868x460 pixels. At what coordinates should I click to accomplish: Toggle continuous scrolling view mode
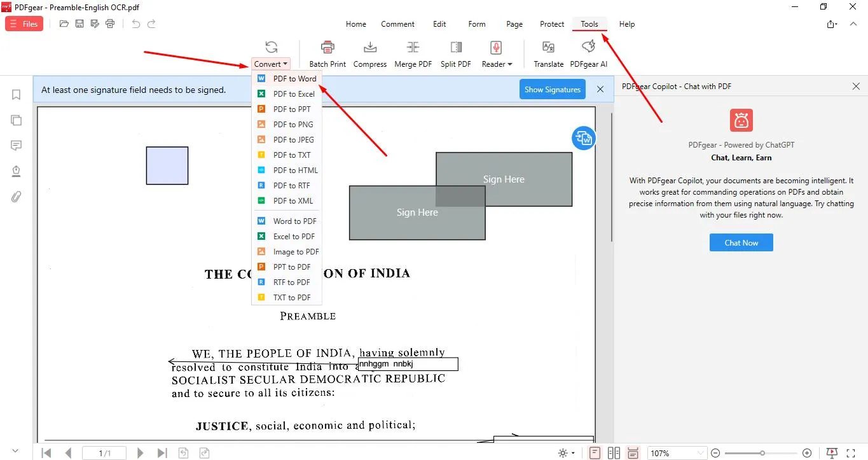pyautogui.click(x=633, y=453)
